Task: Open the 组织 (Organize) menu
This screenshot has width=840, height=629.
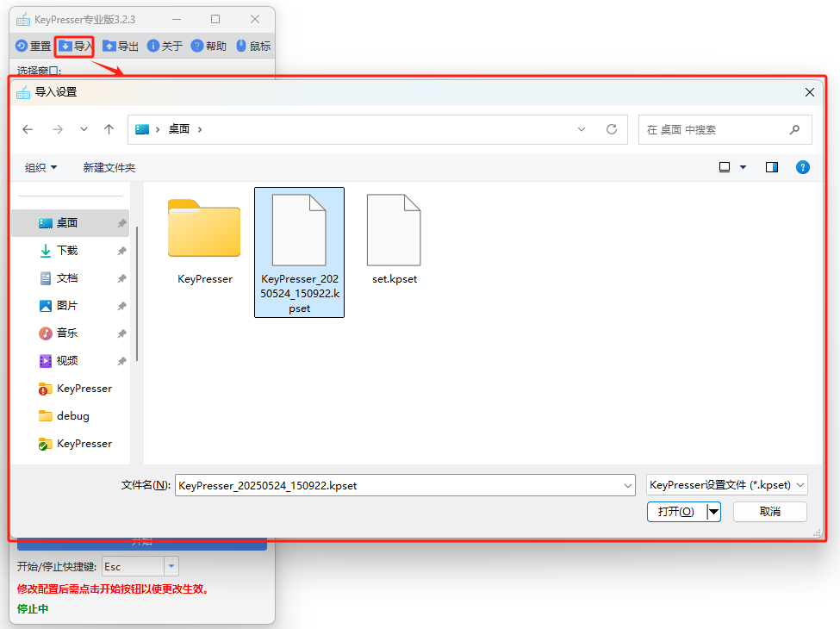Action: point(40,168)
